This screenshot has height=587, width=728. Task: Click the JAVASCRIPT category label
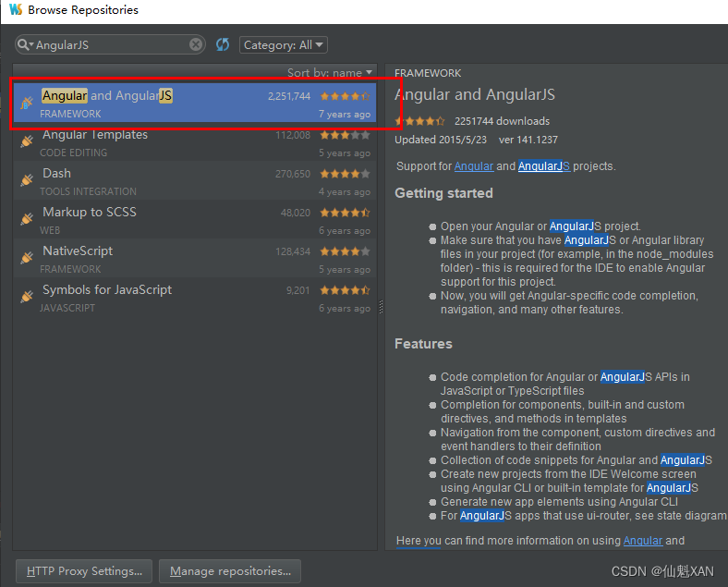[x=67, y=308]
